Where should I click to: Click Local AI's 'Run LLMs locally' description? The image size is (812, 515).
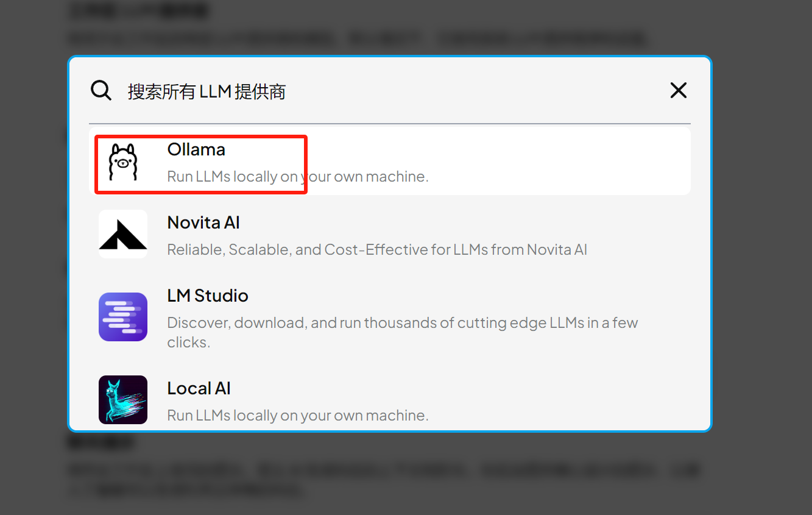tap(298, 416)
